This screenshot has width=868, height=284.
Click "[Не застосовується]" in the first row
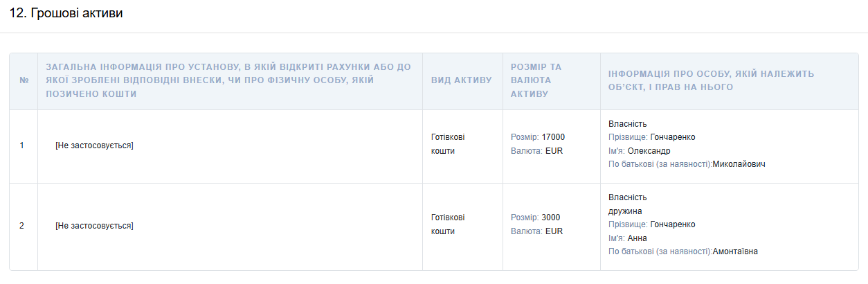94,145
